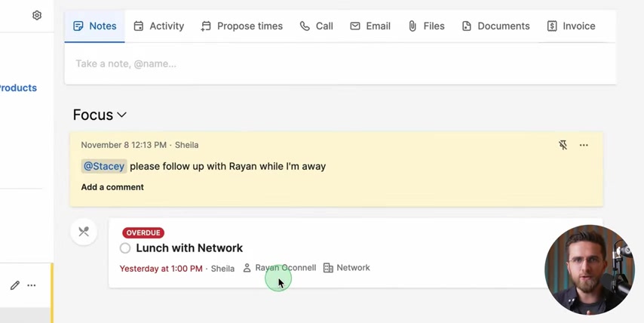Open the settings gear icon
644x323 pixels.
click(x=37, y=15)
